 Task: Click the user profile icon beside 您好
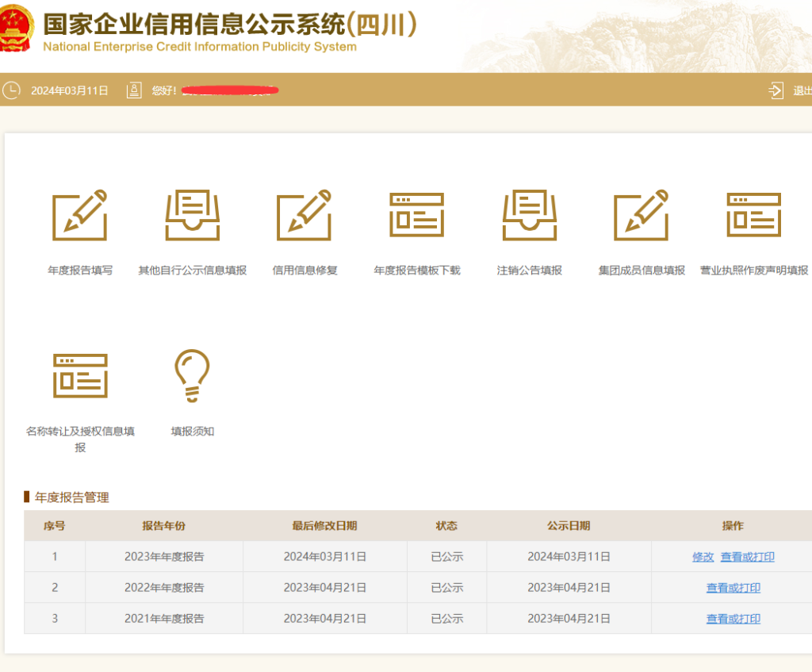point(134,90)
